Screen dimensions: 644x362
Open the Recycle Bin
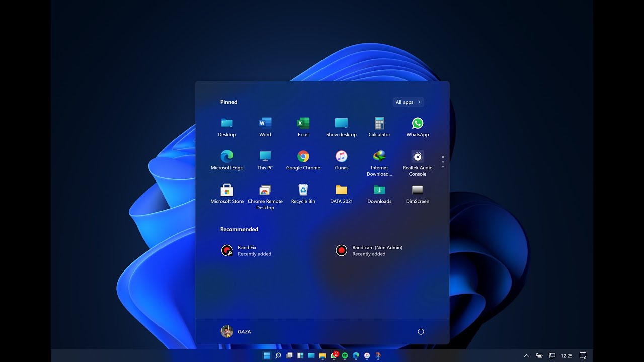pyautogui.click(x=303, y=194)
